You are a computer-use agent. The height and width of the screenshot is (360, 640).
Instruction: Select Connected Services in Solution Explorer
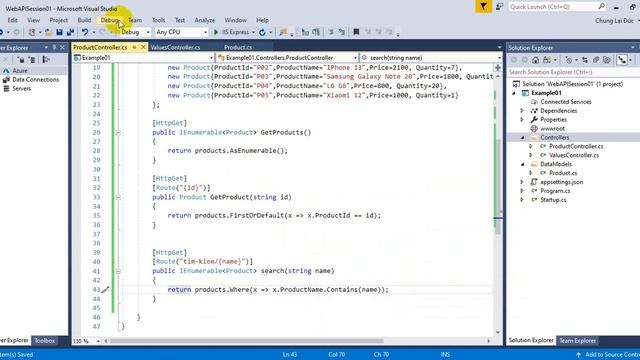[566, 102]
